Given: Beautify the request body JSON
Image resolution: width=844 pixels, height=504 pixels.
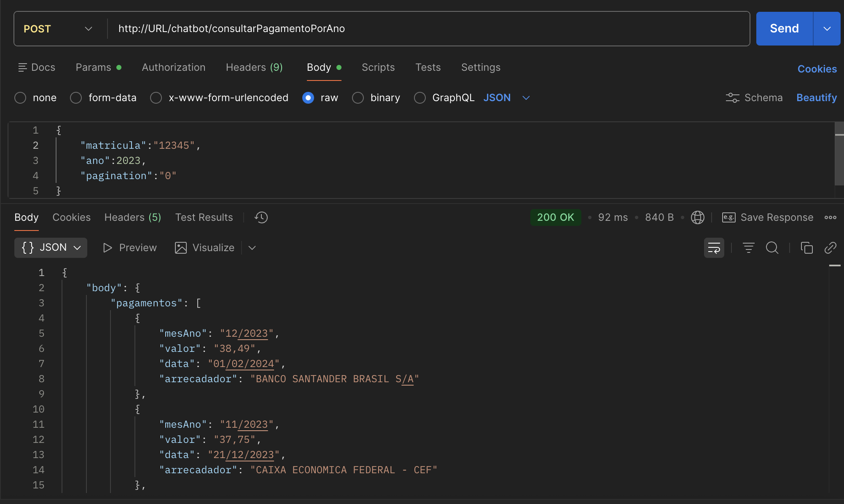Looking at the screenshot, I should tap(816, 97).
